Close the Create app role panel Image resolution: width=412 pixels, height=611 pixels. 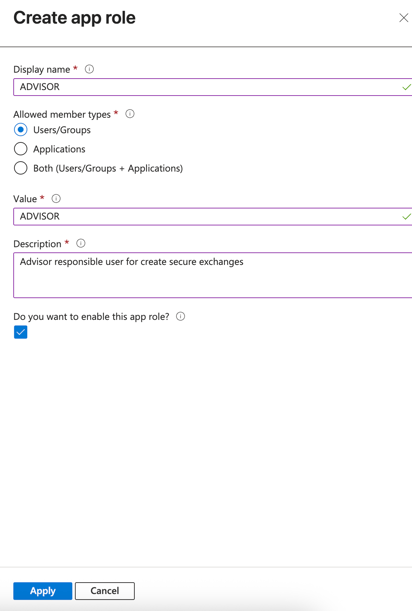click(403, 18)
